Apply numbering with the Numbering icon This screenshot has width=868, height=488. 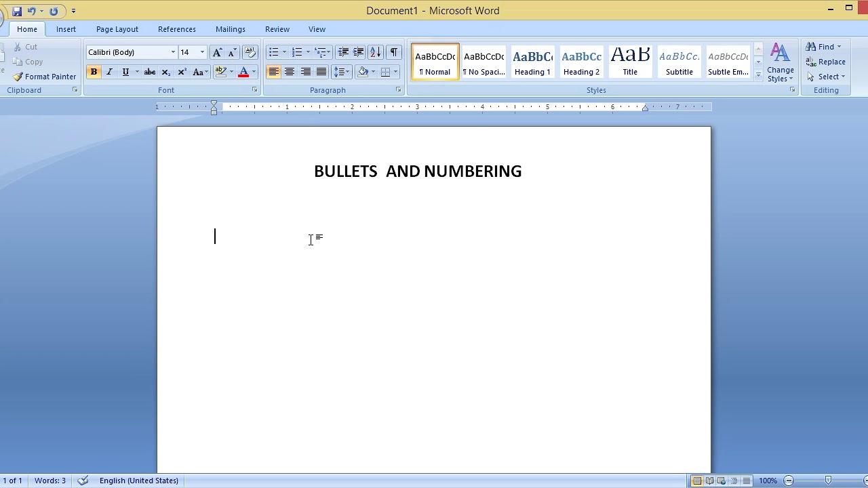click(x=297, y=52)
